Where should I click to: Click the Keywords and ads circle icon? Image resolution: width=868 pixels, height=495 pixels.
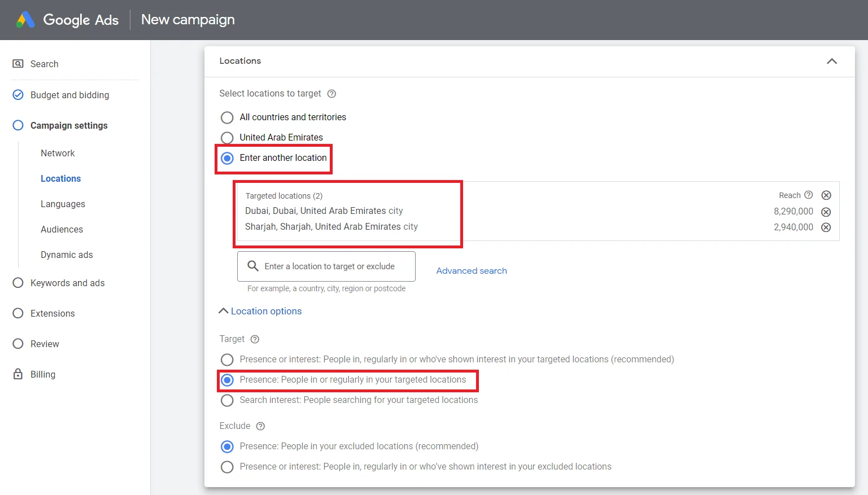coord(18,283)
